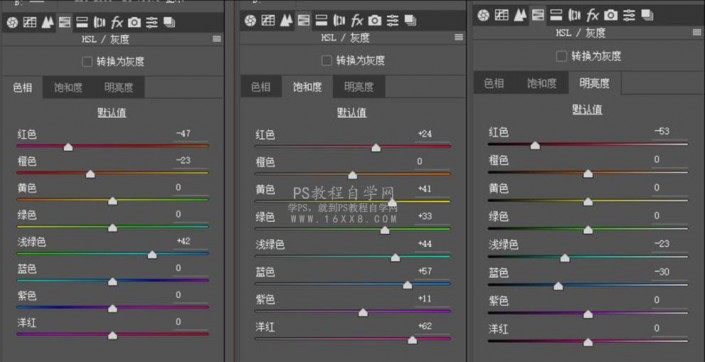Click 浅绿色 saturation value field +44
705x362 pixels.
click(432, 244)
